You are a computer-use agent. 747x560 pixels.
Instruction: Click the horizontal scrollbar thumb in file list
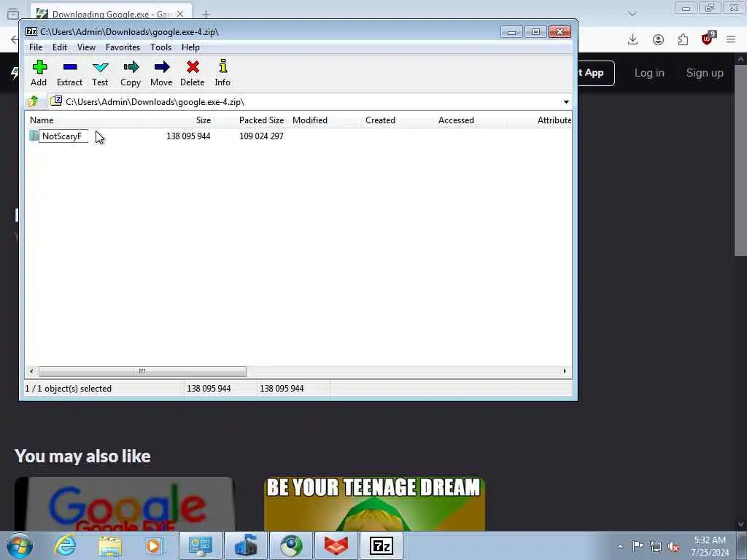pos(142,371)
